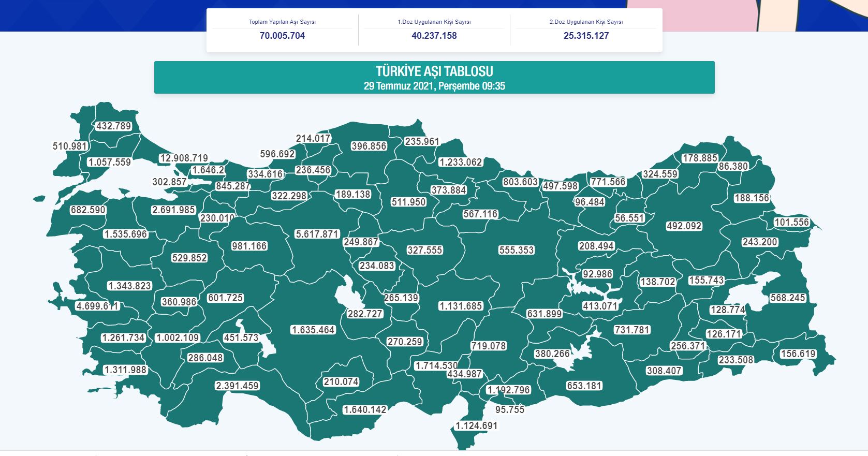Select the province labeled 396.856
This screenshot has height=456, width=868.
coord(369,146)
